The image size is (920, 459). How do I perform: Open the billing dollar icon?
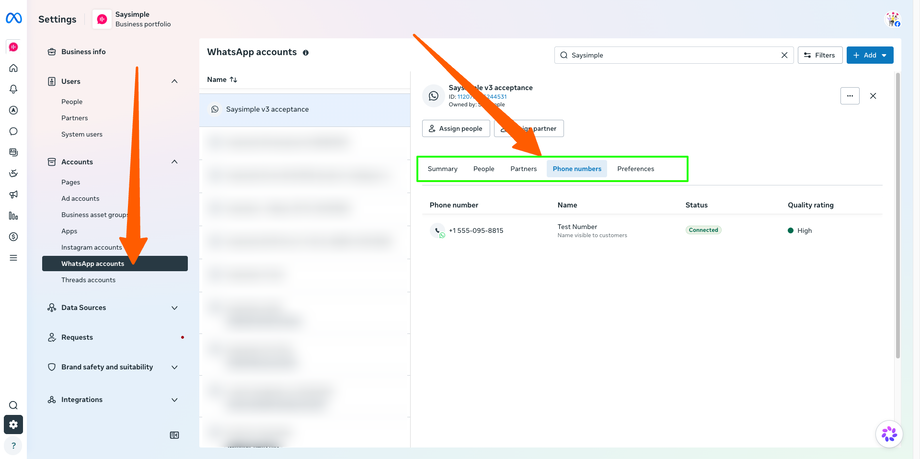pyautogui.click(x=13, y=237)
